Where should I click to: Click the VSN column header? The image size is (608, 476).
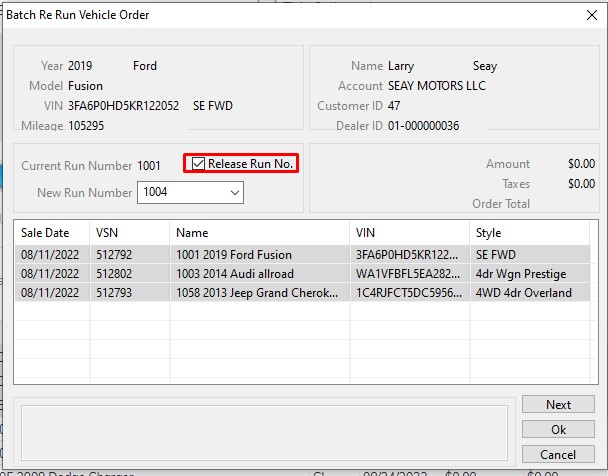pyautogui.click(x=129, y=232)
